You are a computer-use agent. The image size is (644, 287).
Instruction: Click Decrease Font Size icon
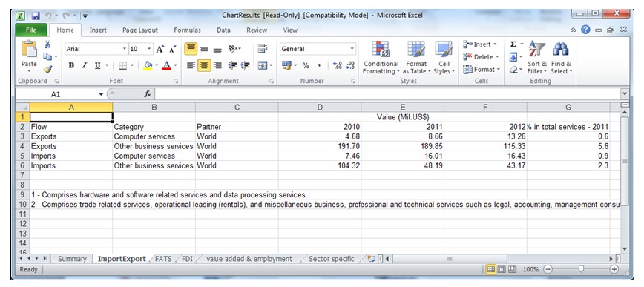[172, 49]
